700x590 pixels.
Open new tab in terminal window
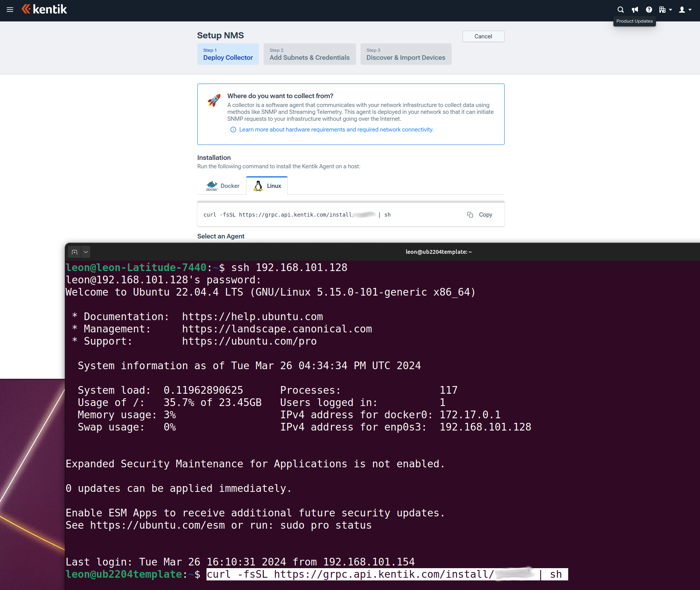click(x=74, y=252)
